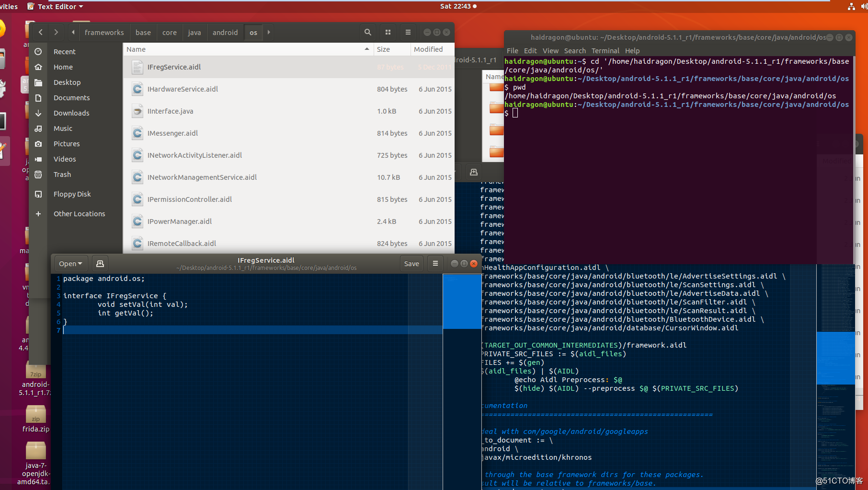Open frida.zip on the desktop
The image size is (868, 490).
36,419
